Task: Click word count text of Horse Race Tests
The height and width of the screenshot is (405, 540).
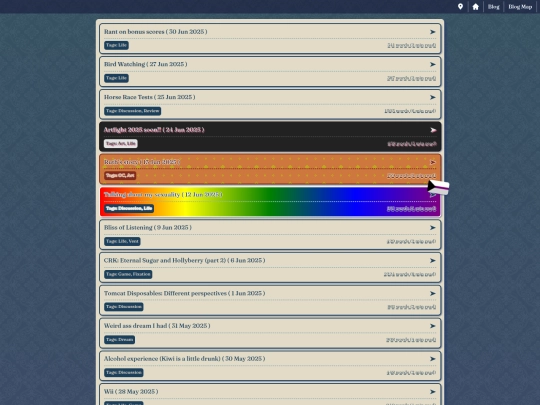Action: [x=410, y=111]
